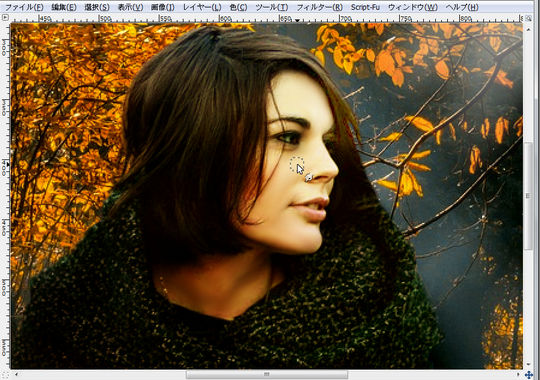Screen dimensions: 540x380
Task: Open the Script-Fu menu
Action: [x=365, y=7]
